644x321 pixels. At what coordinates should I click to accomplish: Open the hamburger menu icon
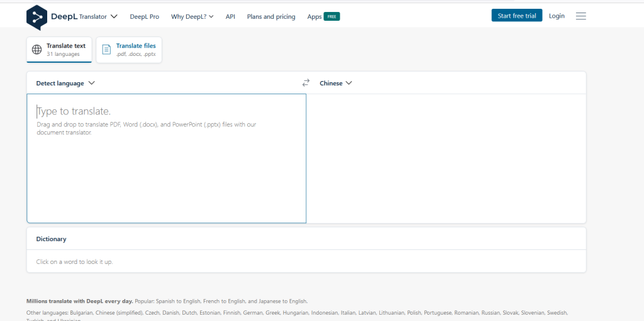click(580, 16)
